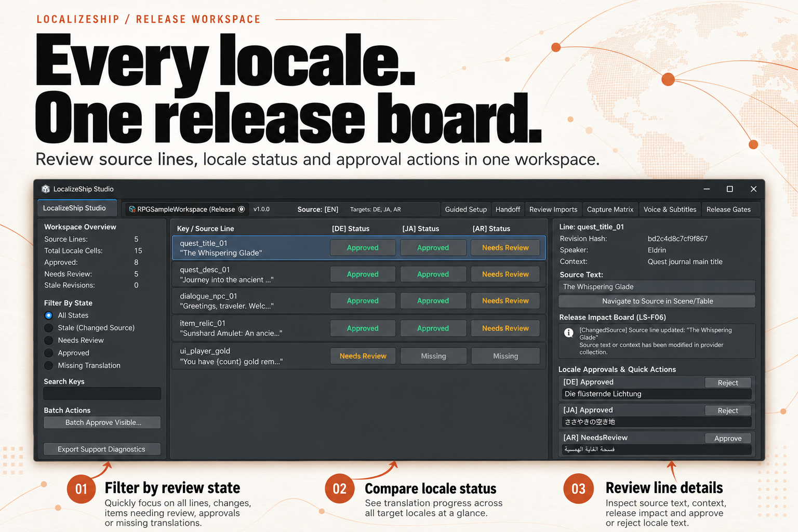Click the Arabic translation text field
Image resolution: width=798 pixels, height=532 pixels.
click(657, 449)
